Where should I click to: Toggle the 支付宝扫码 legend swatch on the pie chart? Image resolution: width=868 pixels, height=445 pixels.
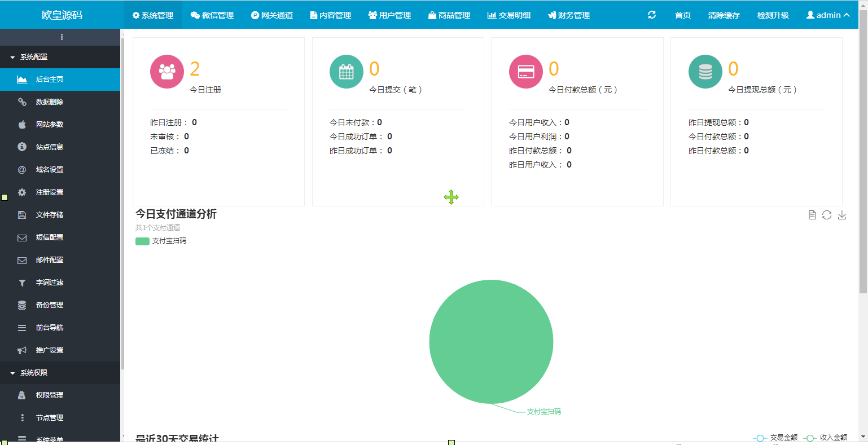142,241
